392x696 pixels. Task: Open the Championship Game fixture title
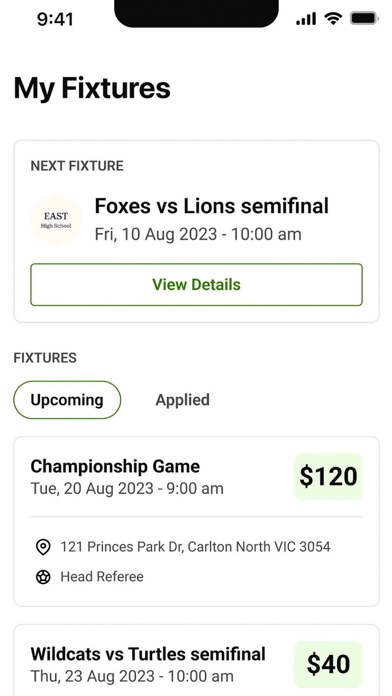(115, 467)
